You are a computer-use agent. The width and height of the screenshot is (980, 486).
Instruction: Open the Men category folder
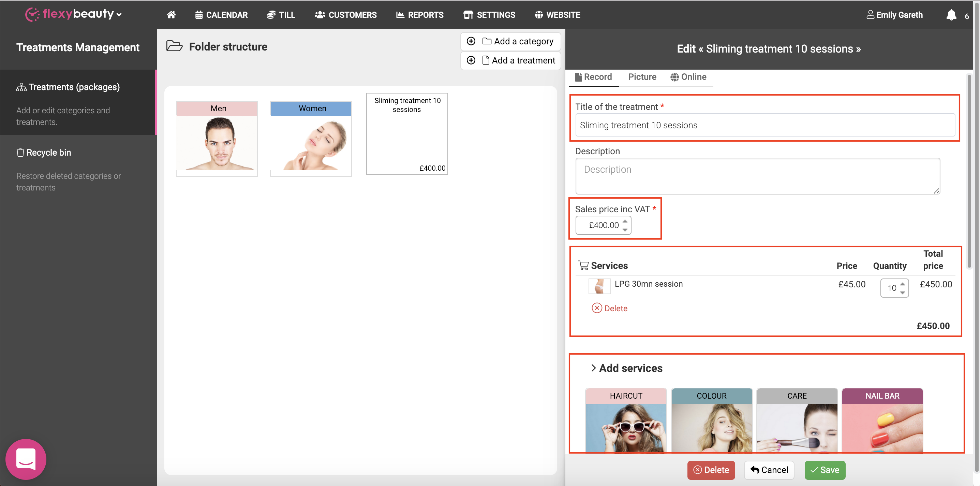point(217,139)
